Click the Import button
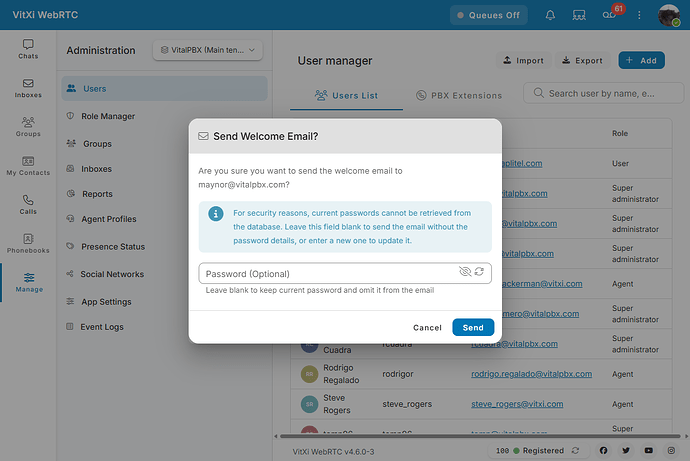Screen dimensions: 690x461 524,60
